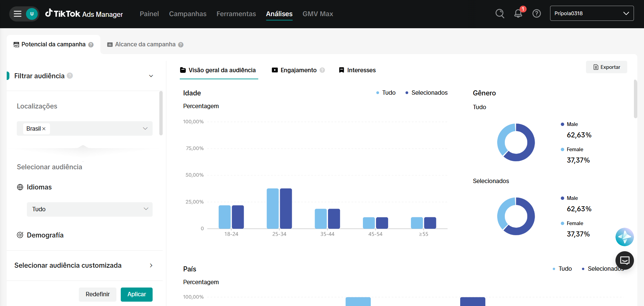Open the Prípola0318 account dropdown
The height and width of the screenshot is (306, 644).
592,13
